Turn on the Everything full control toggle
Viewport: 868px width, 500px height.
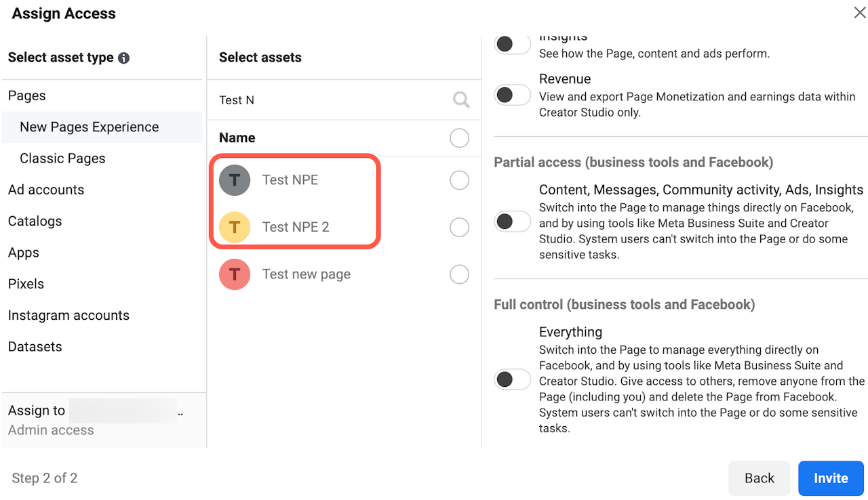512,379
